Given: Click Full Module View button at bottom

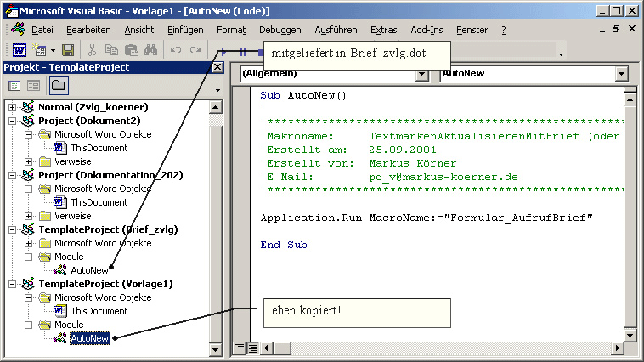Looking at the screenshot, I should pyautogui.click(x=253, y=348).
